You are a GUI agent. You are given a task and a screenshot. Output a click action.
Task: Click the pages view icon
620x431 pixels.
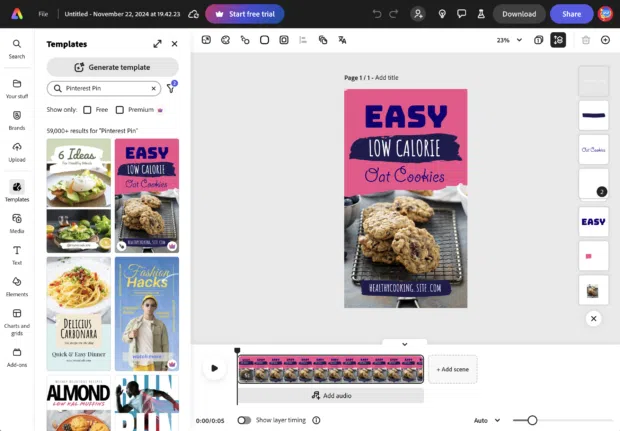point(539,40)
